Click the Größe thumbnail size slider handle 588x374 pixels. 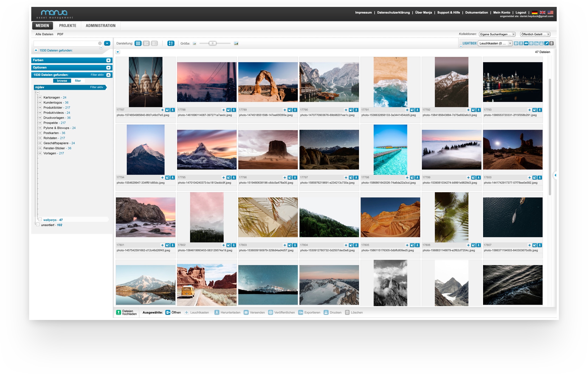(x=212, y=43)
